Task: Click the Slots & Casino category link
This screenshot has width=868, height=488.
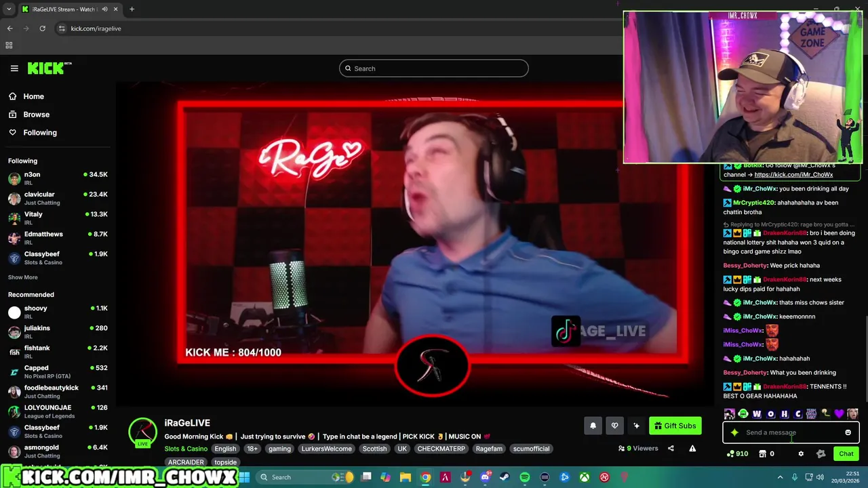Action: pos(186,449)
